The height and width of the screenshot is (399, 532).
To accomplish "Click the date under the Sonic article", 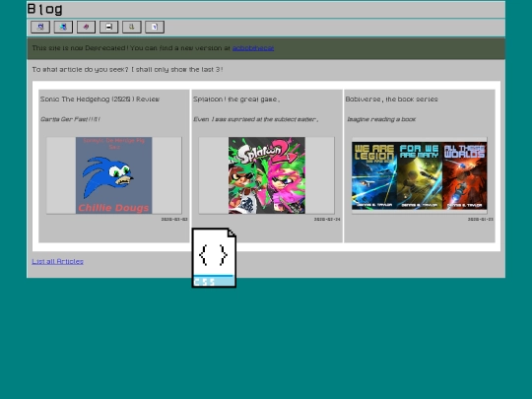I will coord(174,219).
